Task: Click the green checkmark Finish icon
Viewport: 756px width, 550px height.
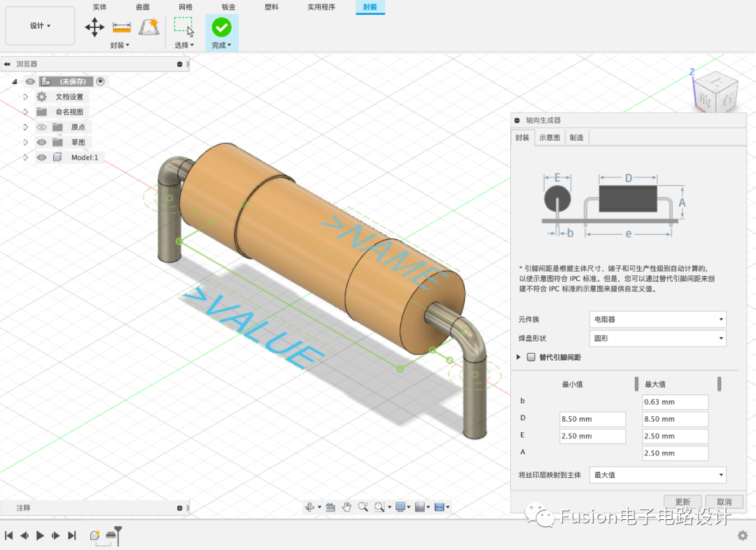Action: tap(222, 27)
